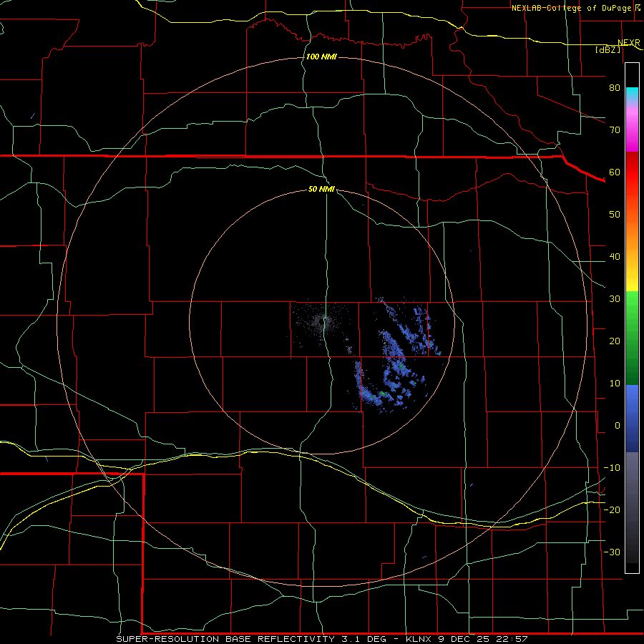Click the 30 dBZ scale value
Image resolution: width=644 pixels, height=644 pixels.
tap(615, 298)
